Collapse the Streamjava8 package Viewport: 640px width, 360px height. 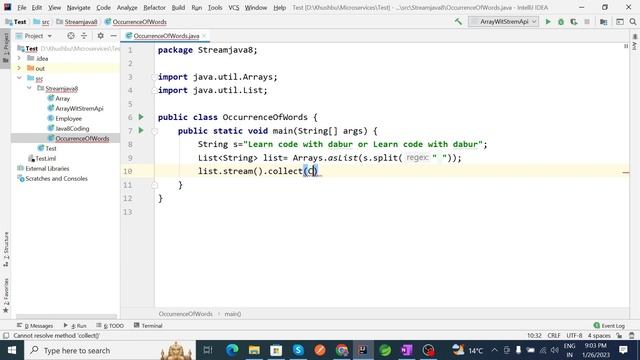pyautogui.click(x=29, y=88)
